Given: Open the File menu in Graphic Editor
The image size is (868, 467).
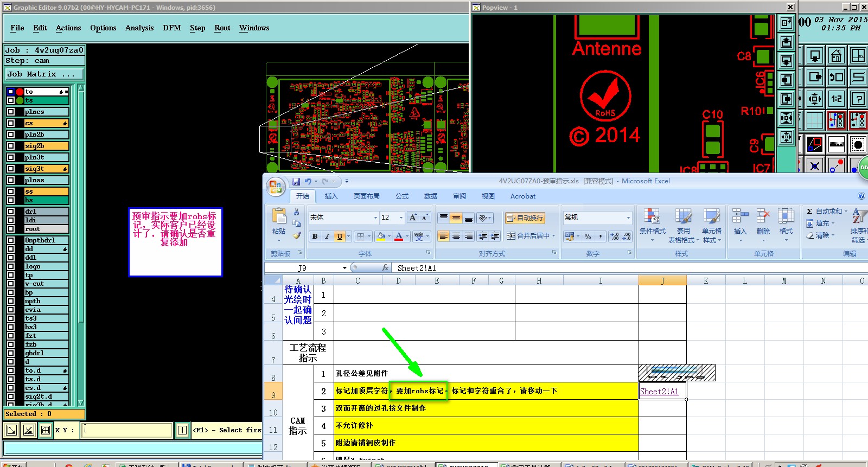Looking at the screenshot, I should [17, 28].
